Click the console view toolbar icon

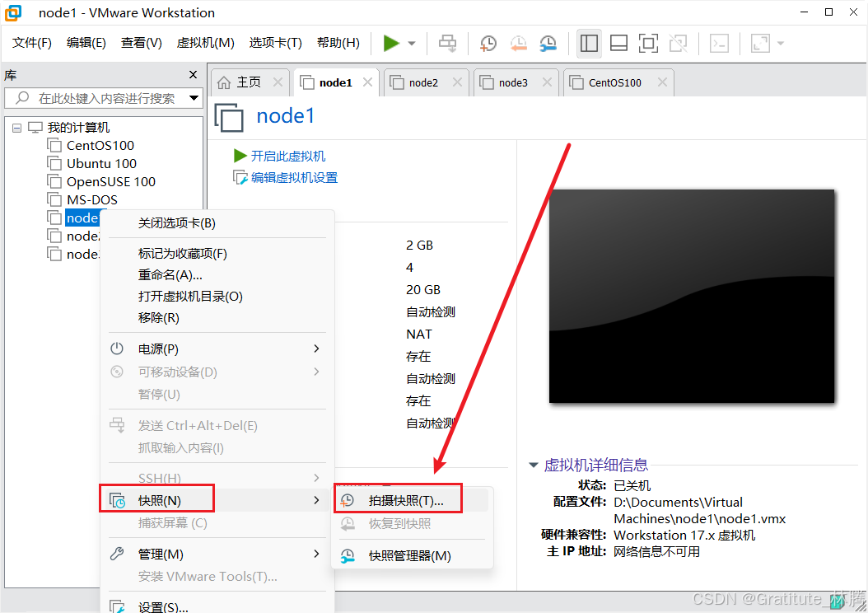click(719, 43)
